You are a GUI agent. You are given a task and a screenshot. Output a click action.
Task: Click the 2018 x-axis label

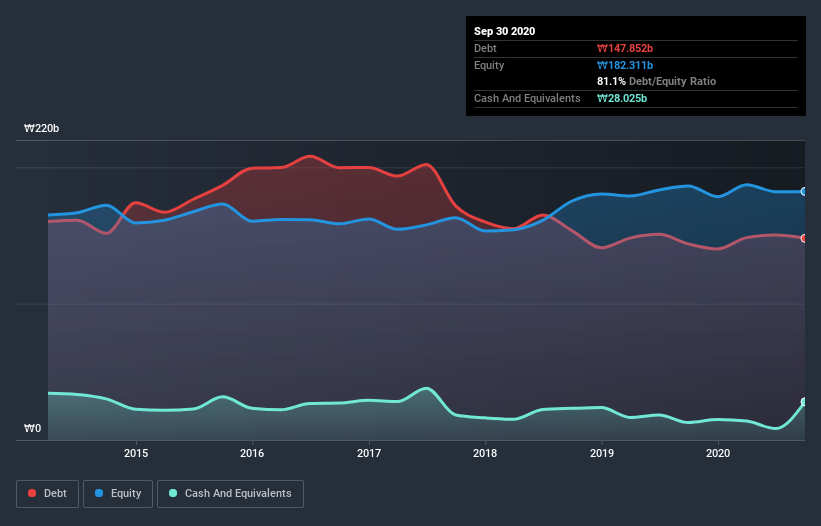tap(485, 453)
